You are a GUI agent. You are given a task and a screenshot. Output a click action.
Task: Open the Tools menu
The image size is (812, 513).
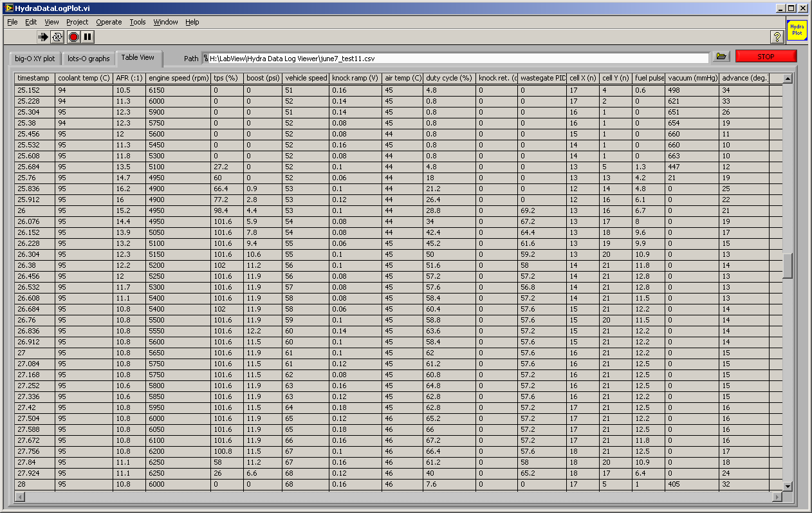point(138,22)
